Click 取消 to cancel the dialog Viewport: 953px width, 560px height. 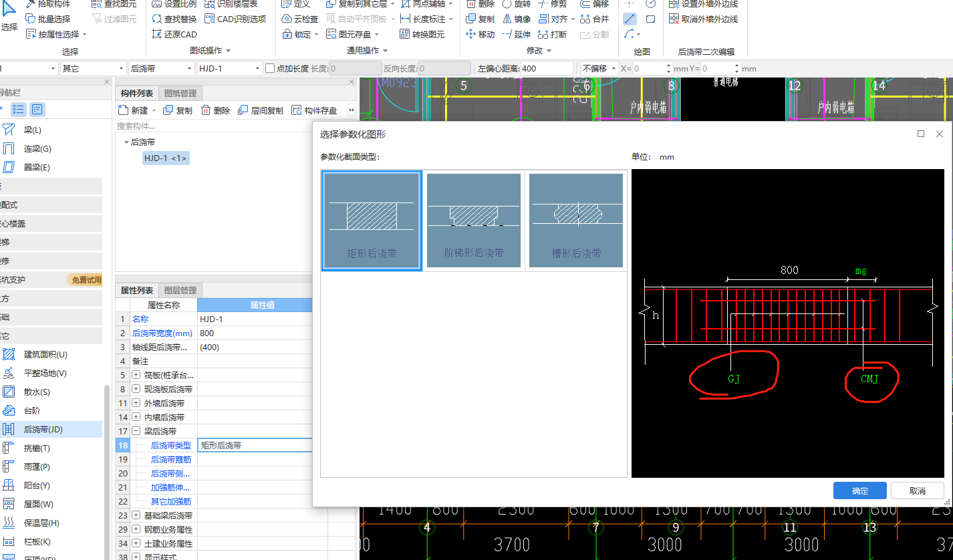[x=918, y=491]
